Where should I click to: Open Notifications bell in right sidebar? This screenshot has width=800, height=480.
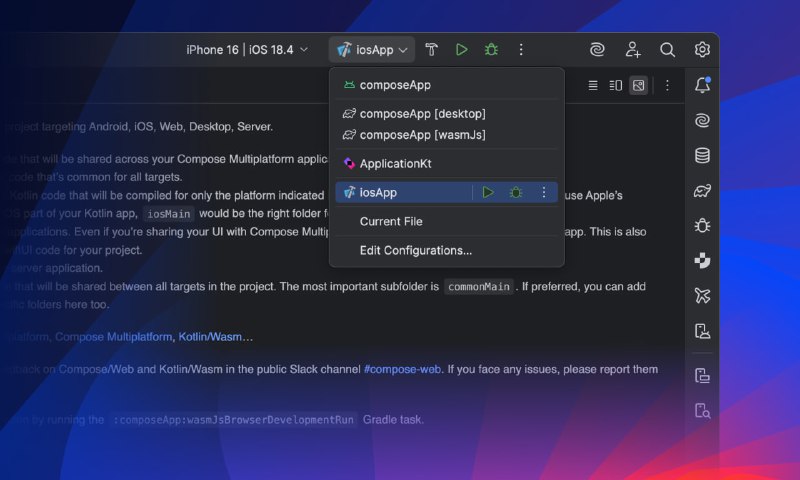point(703,85)
